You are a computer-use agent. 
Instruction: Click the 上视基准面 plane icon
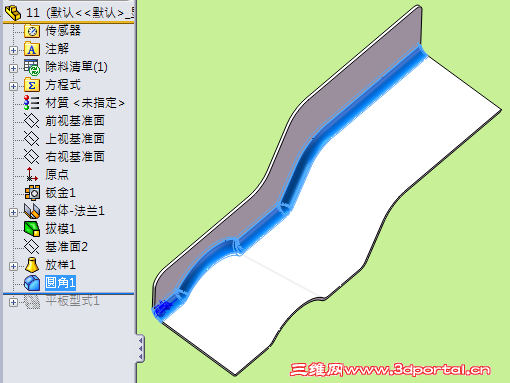[x=32, y=139]
